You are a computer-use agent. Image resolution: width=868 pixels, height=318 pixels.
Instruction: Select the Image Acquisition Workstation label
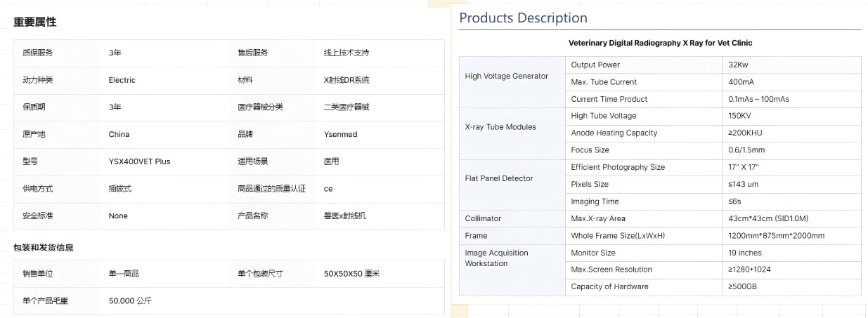click(x=496, y=258)
